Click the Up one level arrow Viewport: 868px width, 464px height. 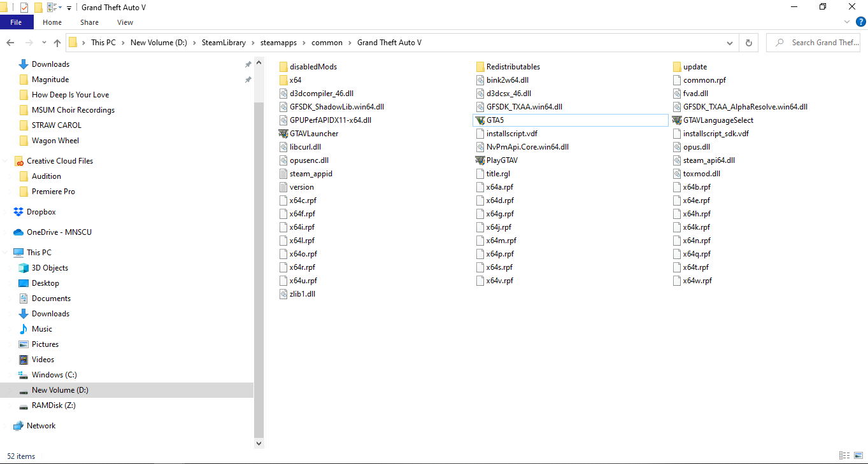tap(57, 42)
